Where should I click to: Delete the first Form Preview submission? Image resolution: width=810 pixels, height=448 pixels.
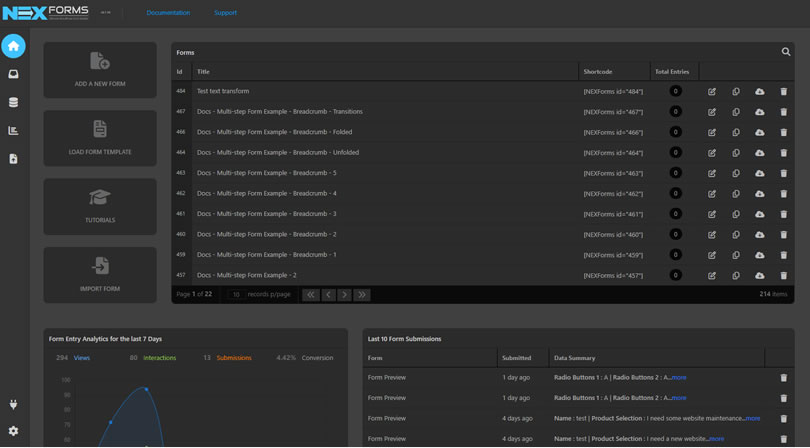784,378
